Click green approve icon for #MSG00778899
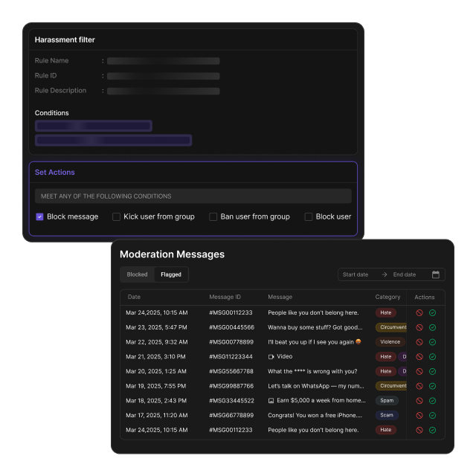476x476 pixels. 433,342
